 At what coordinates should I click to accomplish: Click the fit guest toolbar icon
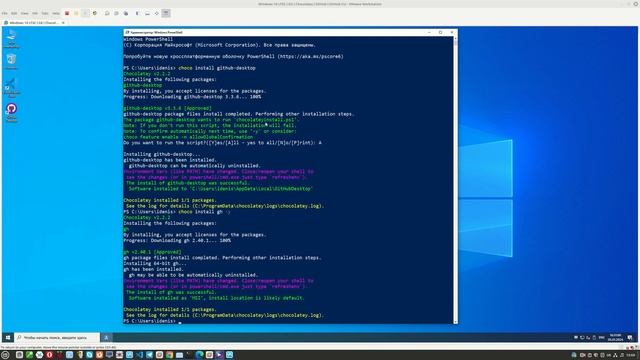(x=156, y=13)
